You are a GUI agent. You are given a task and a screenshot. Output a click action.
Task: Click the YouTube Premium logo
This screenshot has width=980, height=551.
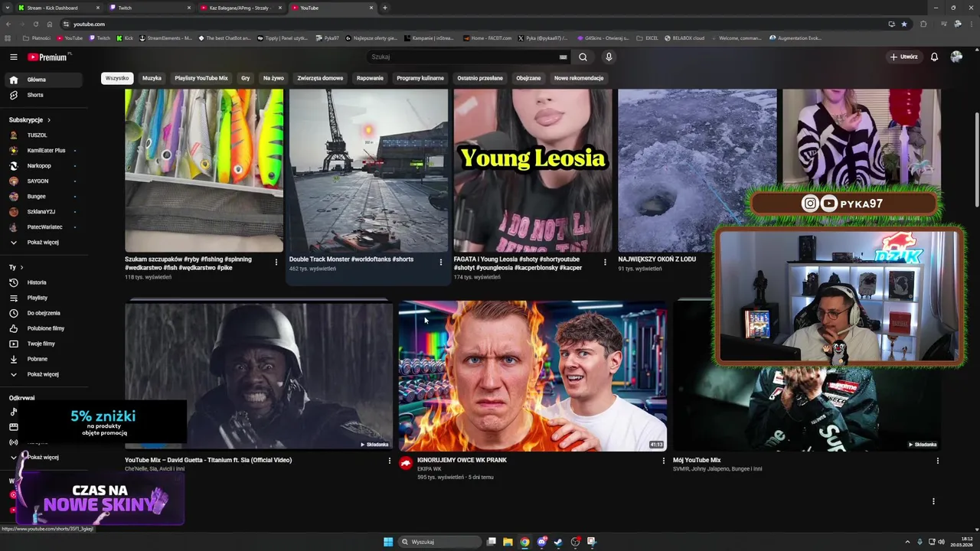pos(49,57)
